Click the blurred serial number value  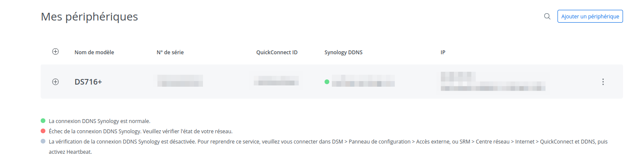pos(180,81)
